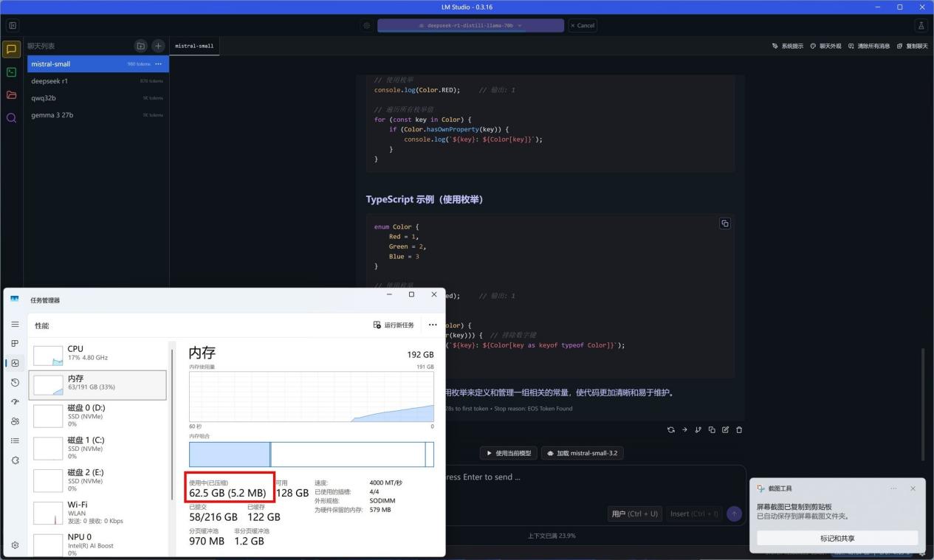Open the My Models folder icon
The height and width of the screenshot is (560, 934).
[x=11, y=95]
